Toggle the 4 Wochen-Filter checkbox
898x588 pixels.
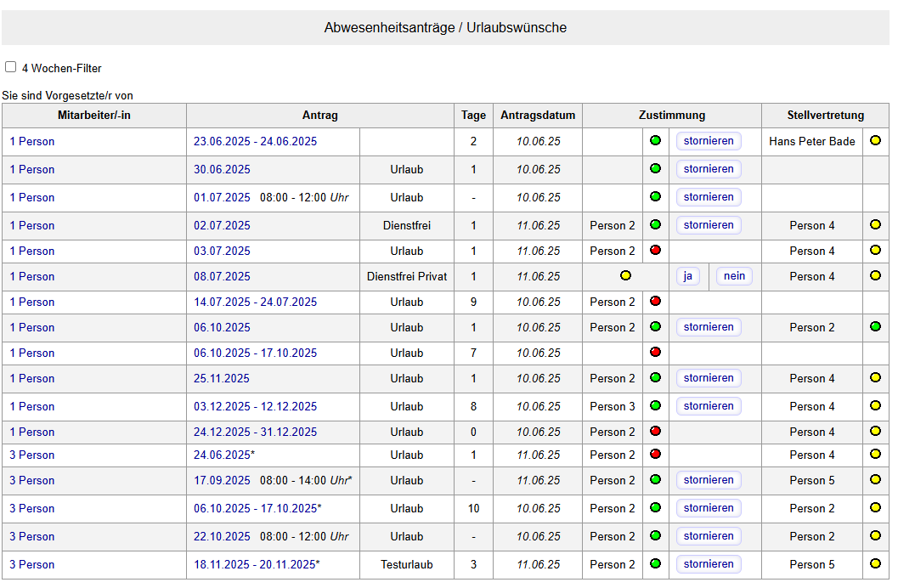(11, 67)
